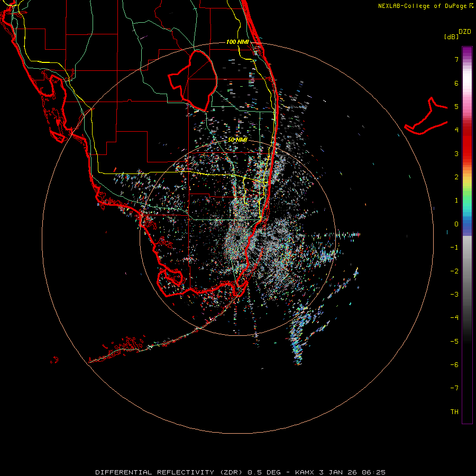Click the color scale value 2

[x=456, y=177]
